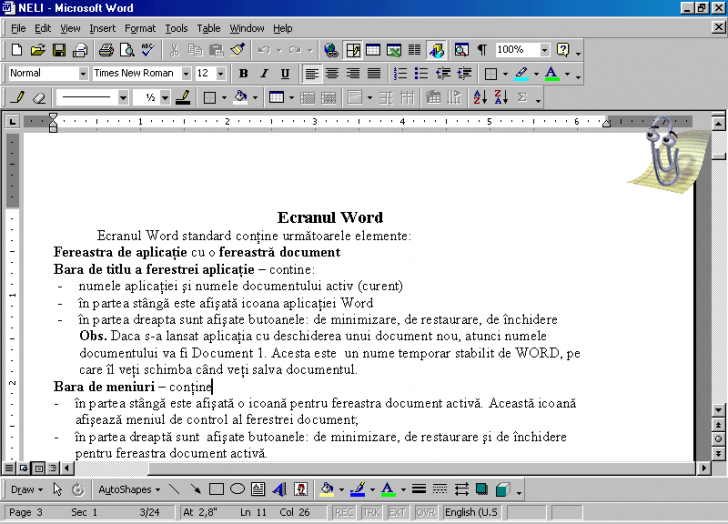The image size is (728, 524).
Task: Toggle show/hide paragraph marks
Action: click(482, 50)
